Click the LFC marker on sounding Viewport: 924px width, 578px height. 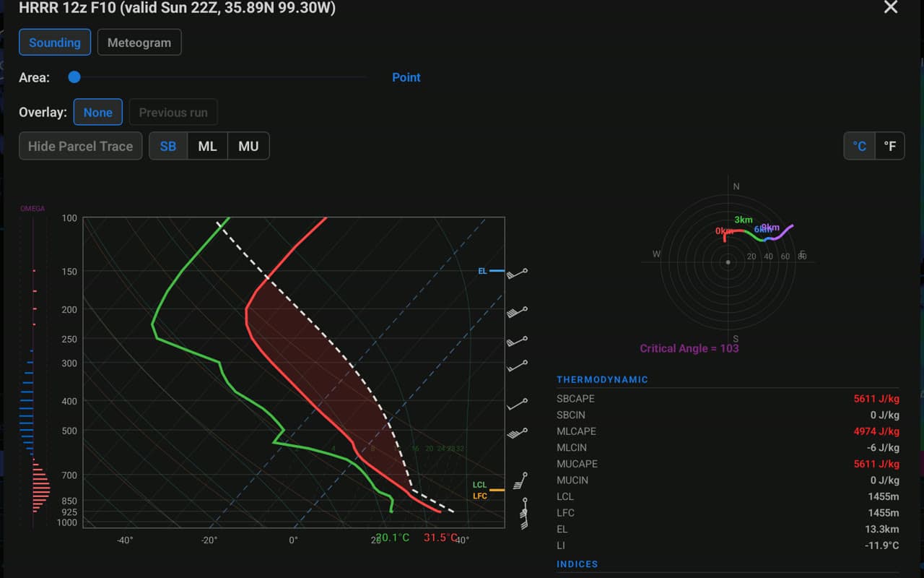pos(480,496)
